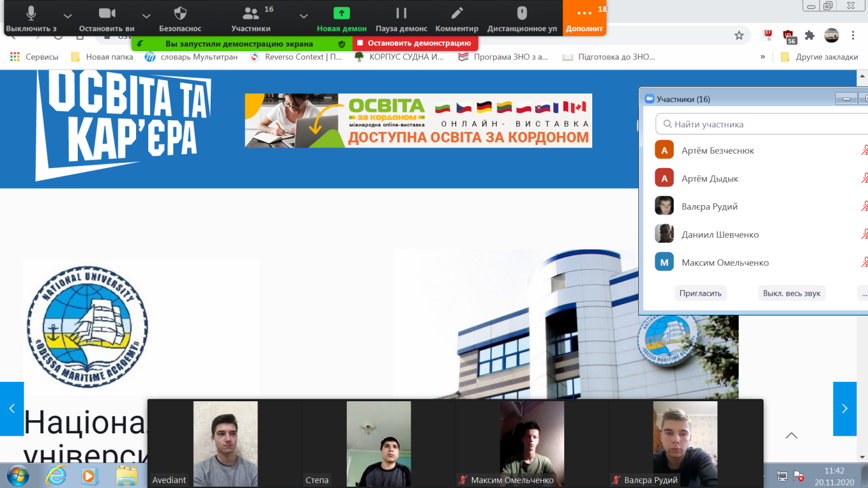Viewport: 868px width, 488px height.
Task: Open video options arrow beside the camera
Action: [x=146, y=16]
